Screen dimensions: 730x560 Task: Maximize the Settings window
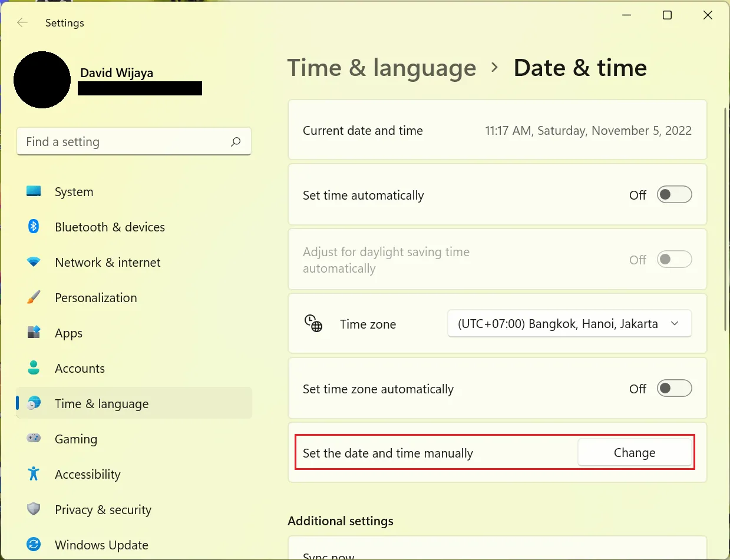tap(667, 16)
